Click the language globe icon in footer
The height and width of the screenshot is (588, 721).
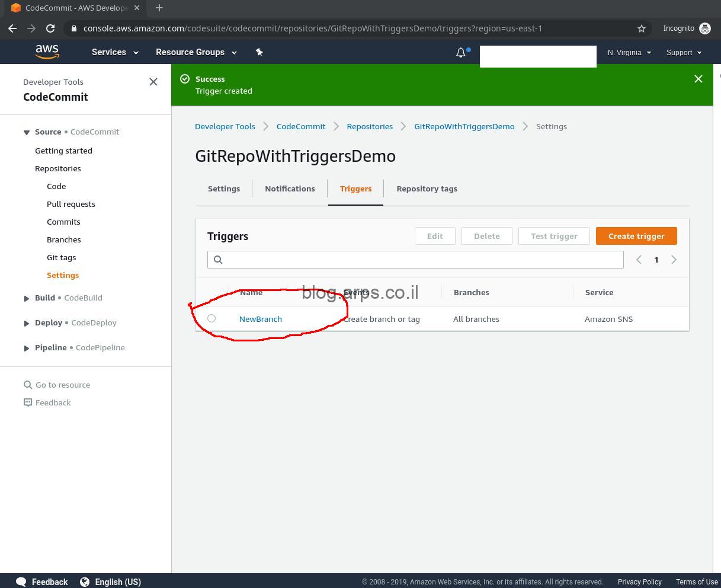tap(85, 581)
